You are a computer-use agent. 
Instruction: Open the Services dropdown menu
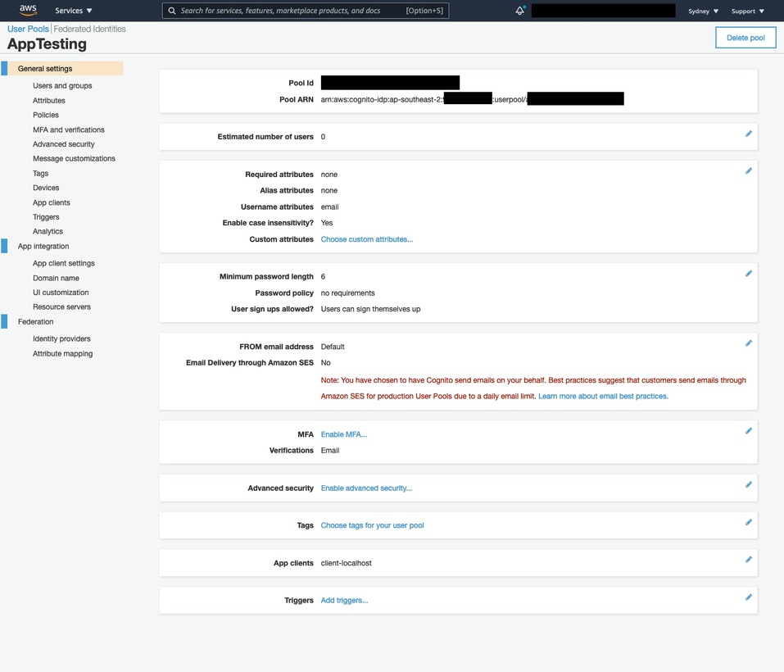pyautogui.click(x=74, y=11)
